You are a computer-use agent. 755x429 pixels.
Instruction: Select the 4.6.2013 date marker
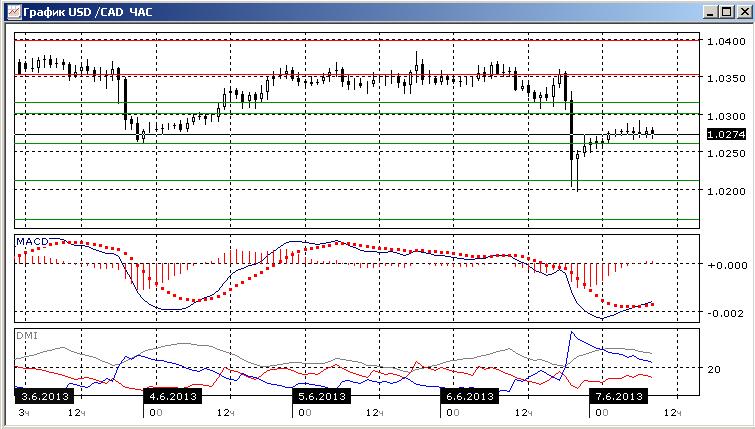pyautogui.click(x=173, y=397)
